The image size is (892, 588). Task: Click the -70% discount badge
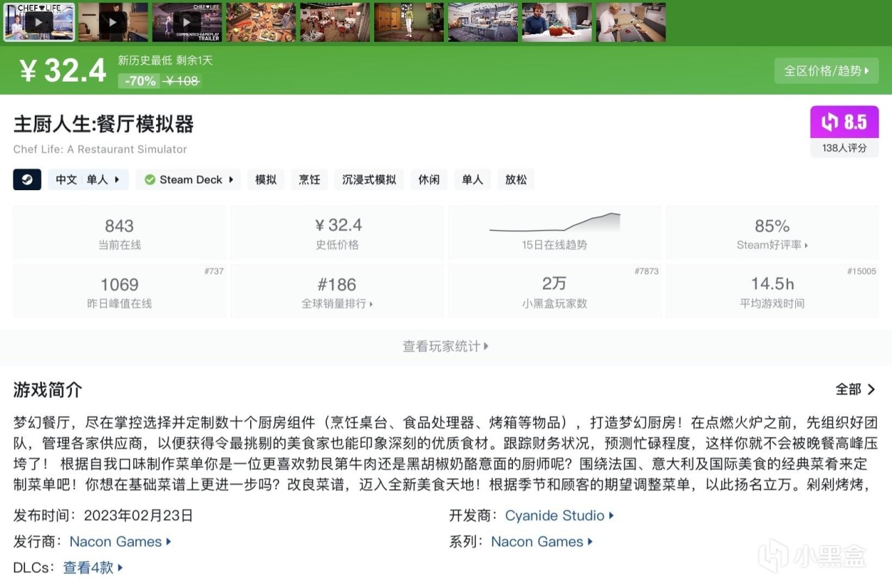tap(140, 81)
